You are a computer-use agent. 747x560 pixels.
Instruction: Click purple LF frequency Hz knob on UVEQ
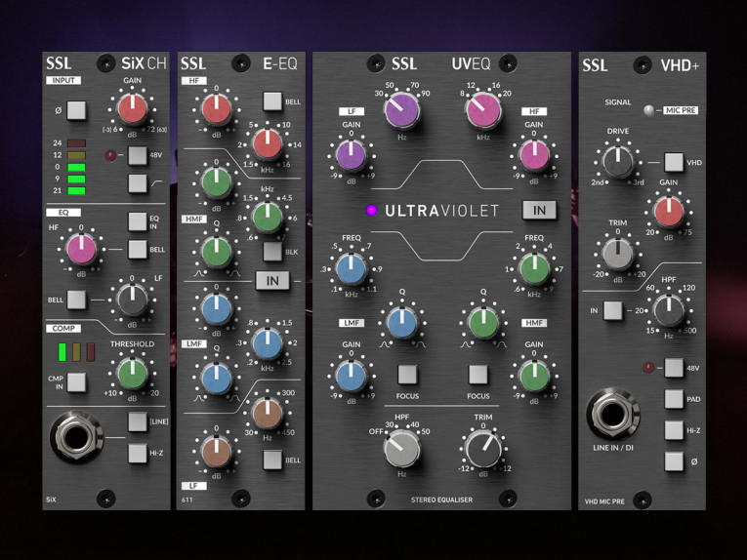point(401,110)
